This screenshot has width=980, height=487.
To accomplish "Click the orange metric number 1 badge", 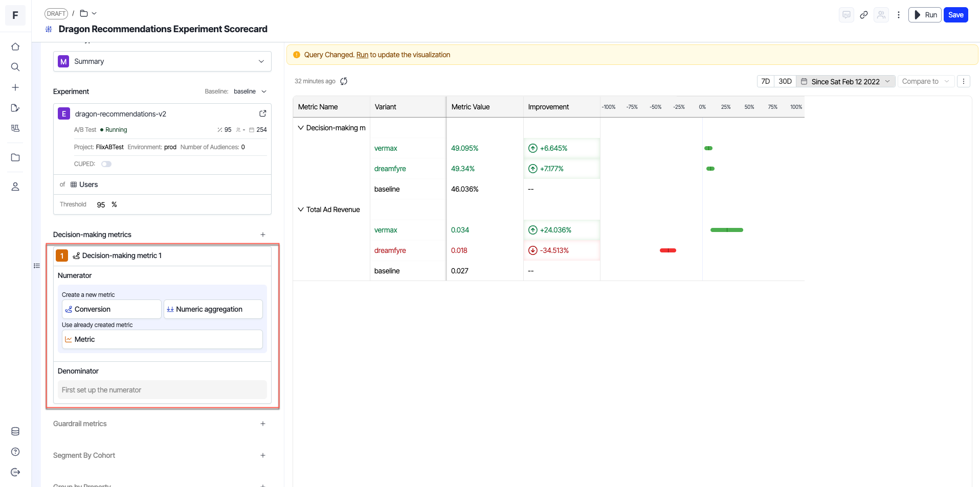I will pos(62,256).
